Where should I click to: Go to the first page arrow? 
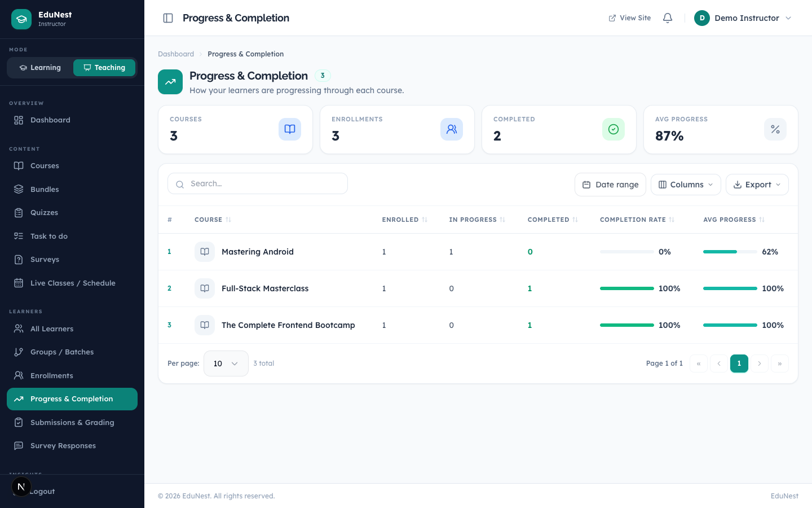(699, 364)
